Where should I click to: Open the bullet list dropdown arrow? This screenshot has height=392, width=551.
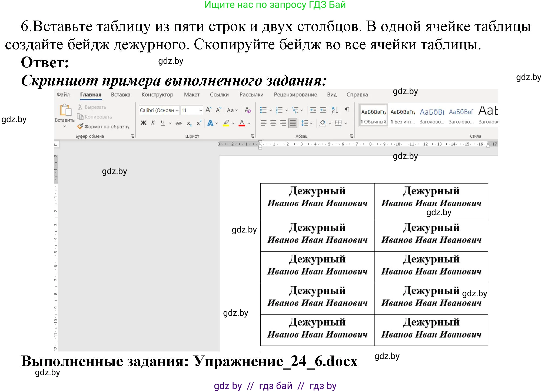(x=270, y=110)
